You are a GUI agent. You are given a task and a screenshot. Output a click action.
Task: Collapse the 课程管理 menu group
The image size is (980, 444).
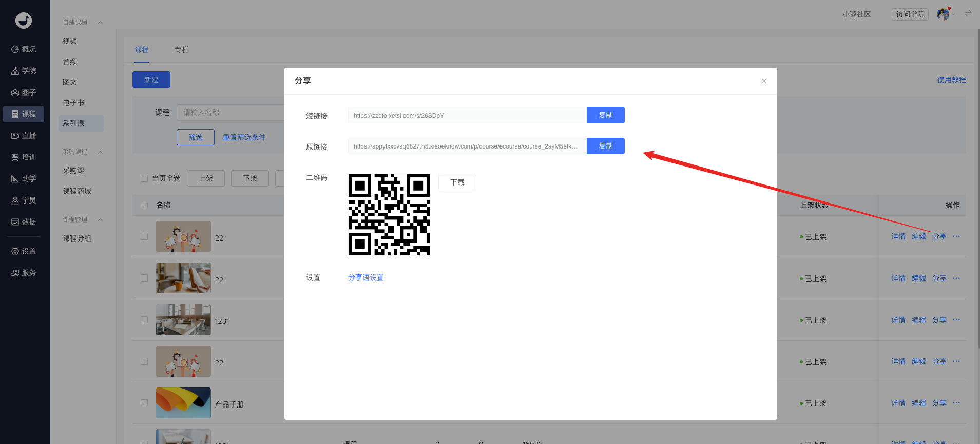[101, 220]
